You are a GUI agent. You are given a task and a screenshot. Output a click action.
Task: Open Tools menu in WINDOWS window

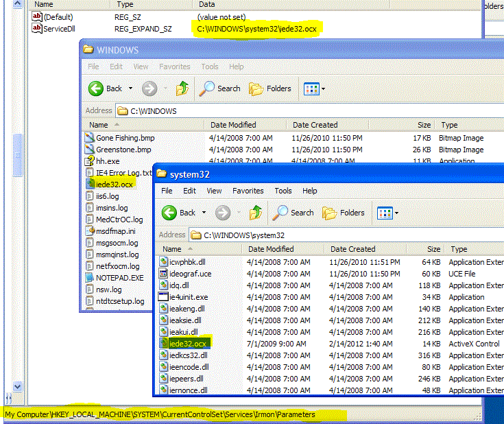(x=210, y=67)
